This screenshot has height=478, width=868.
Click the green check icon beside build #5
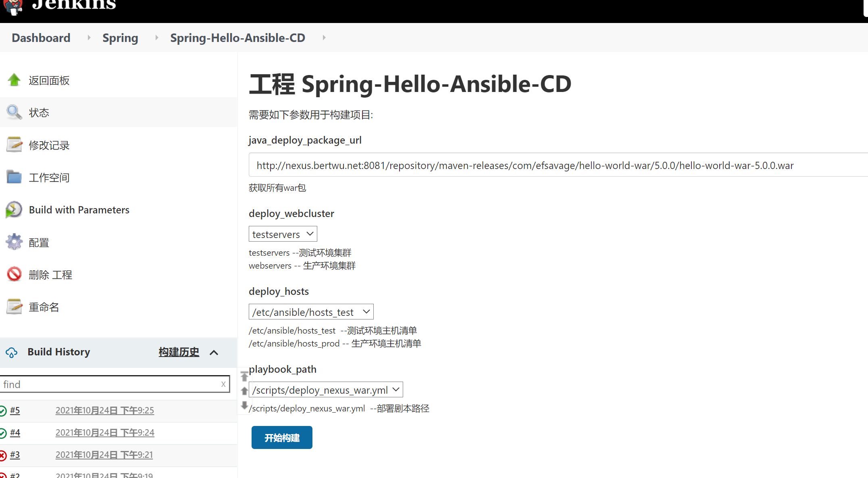pyautogui.click(x=3, y=410)
